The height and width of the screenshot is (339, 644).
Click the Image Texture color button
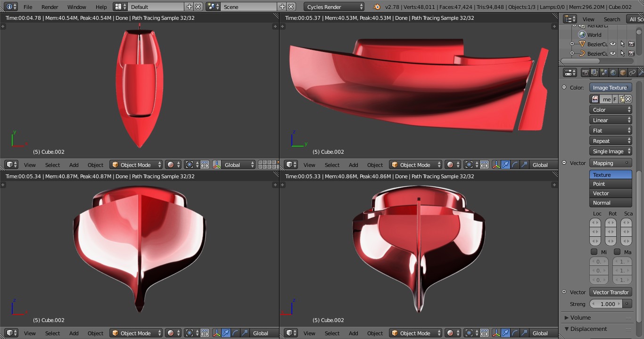point(611,87)
